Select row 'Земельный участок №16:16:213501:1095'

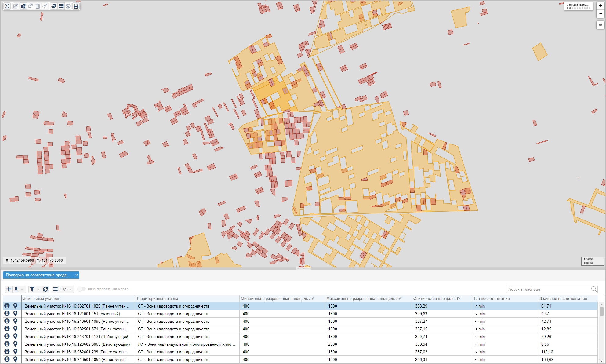(300, 321)
